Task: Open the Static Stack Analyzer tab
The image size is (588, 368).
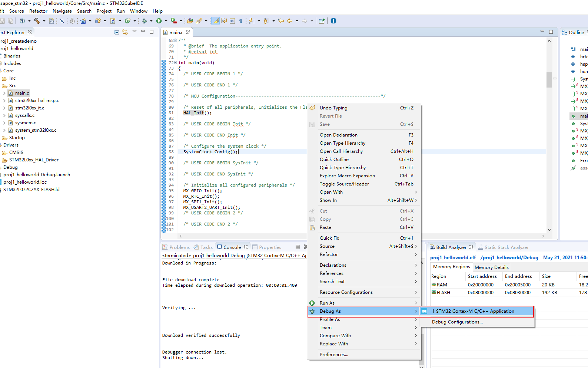Action: 503,247
